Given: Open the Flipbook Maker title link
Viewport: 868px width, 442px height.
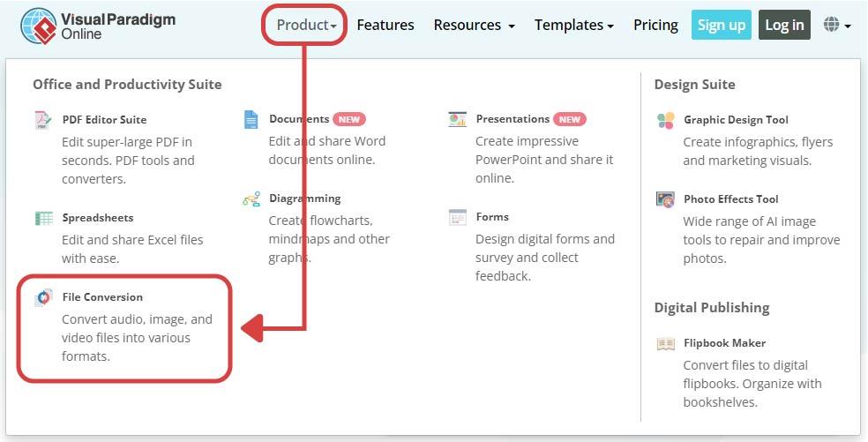Looking at the screenshot, I should pos(724,343).
